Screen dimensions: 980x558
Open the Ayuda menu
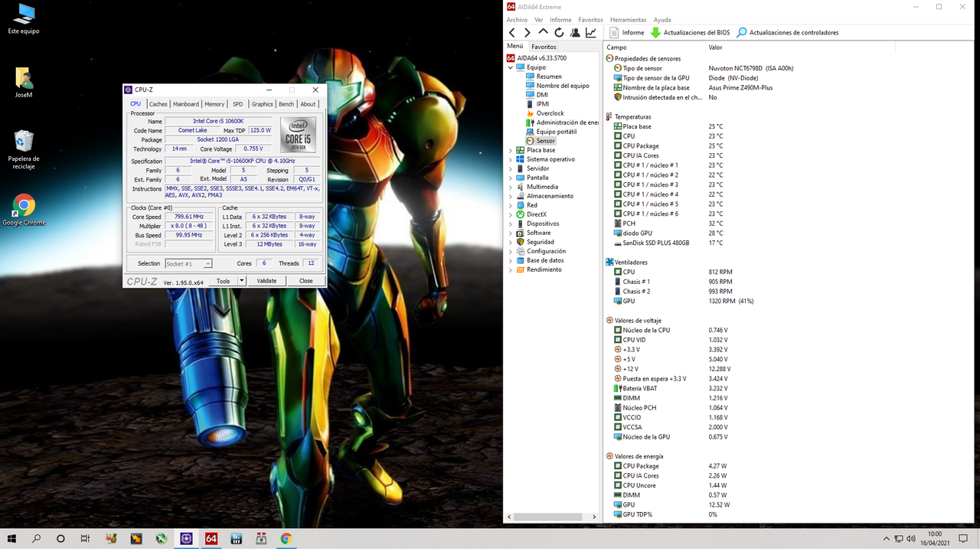pos(662,20)
